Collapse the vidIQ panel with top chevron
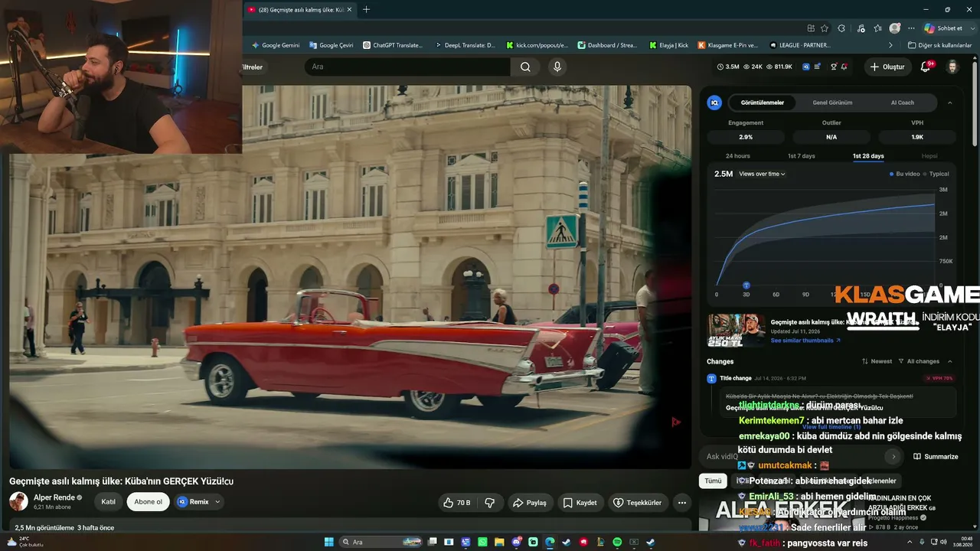 click(x=950, y=103)
